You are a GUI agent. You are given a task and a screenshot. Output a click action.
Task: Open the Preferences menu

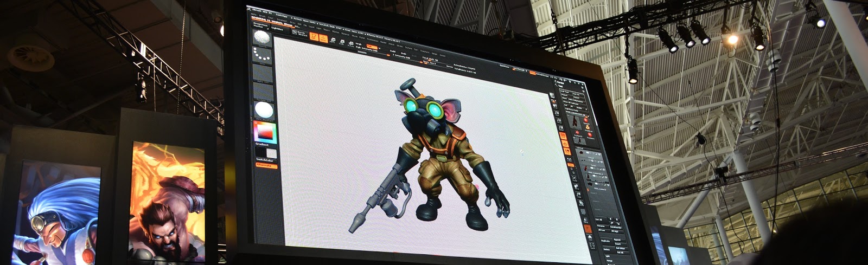coord(372,40)
